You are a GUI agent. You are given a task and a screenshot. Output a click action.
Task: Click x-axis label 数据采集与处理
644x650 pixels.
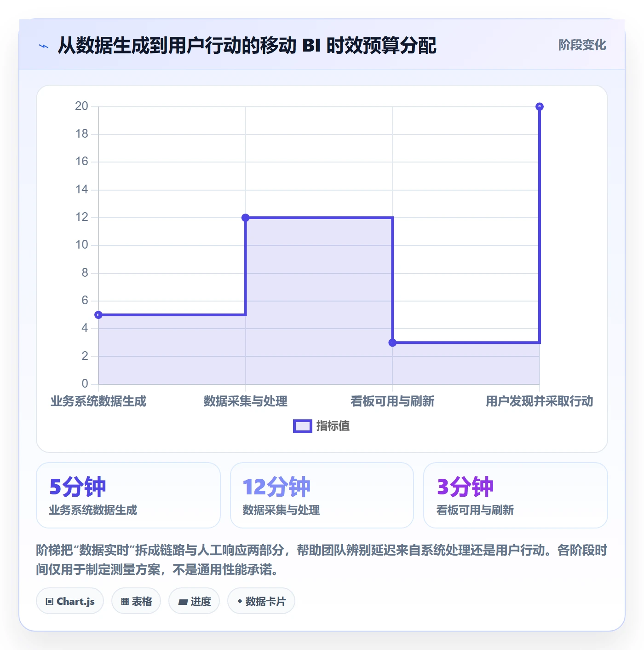click(x=246, y=401)
